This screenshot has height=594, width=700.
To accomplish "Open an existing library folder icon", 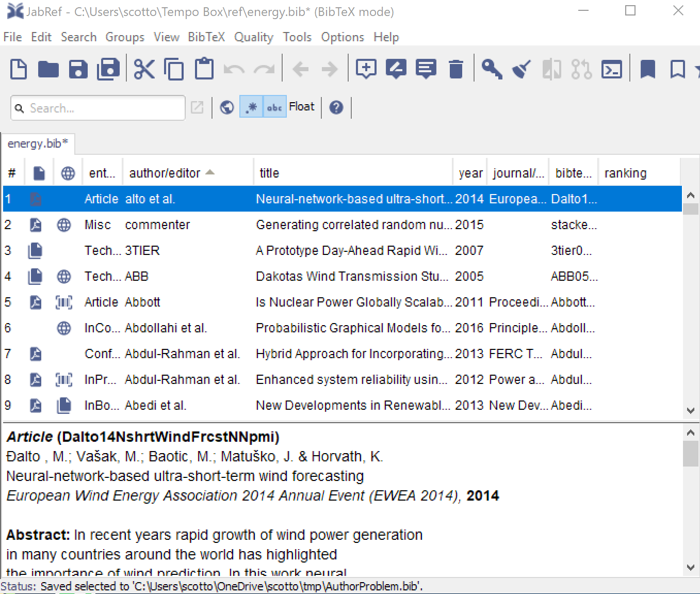I will tap(48, 69).
